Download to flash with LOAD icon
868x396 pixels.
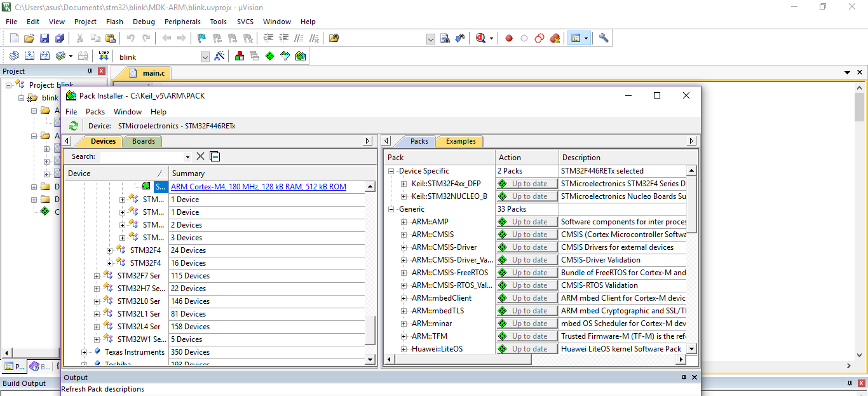[104, 56]
